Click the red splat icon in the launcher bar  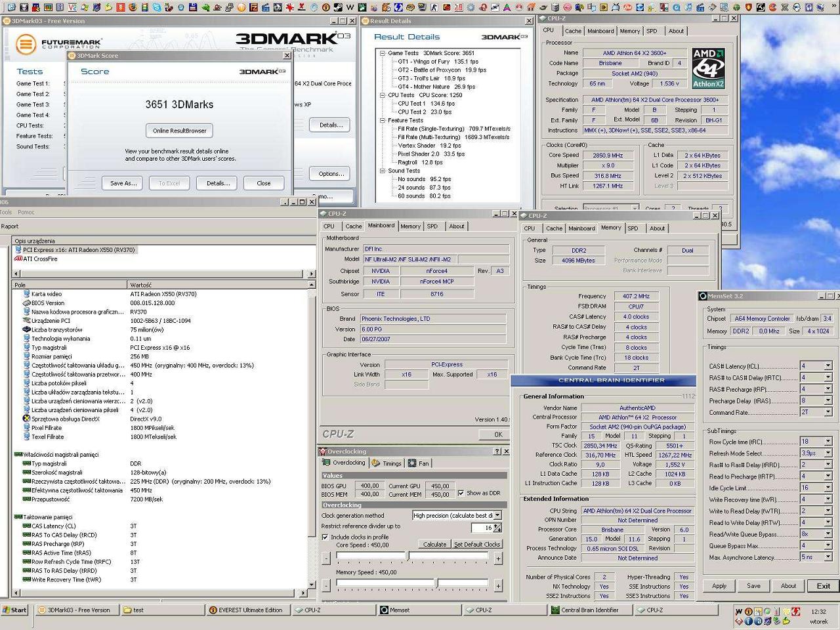[289, 7]
